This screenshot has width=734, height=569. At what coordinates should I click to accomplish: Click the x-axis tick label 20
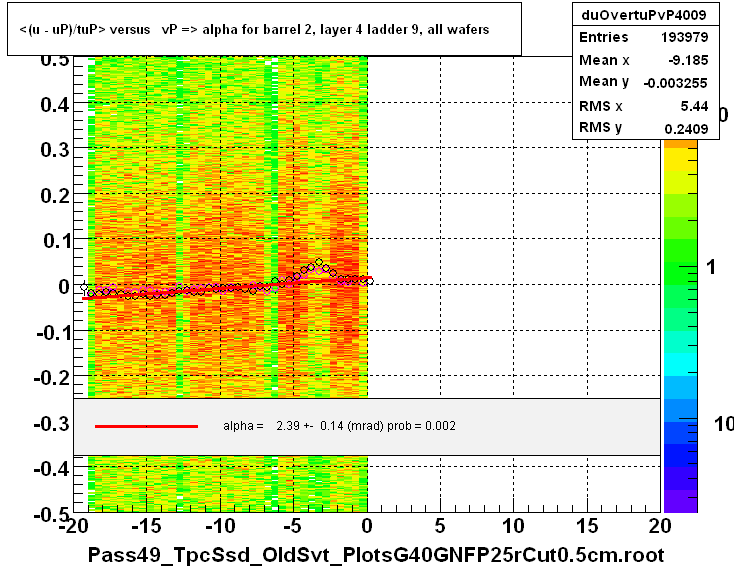660,526
